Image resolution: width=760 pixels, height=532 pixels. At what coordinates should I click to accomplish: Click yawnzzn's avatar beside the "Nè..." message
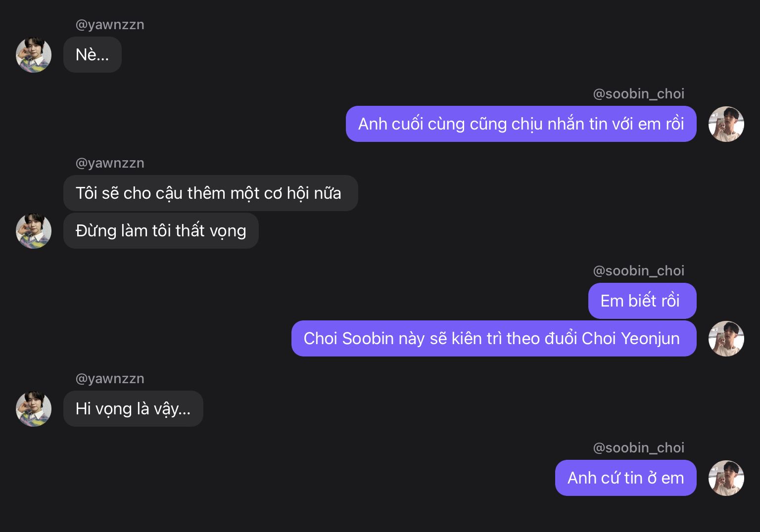point(34,55)
